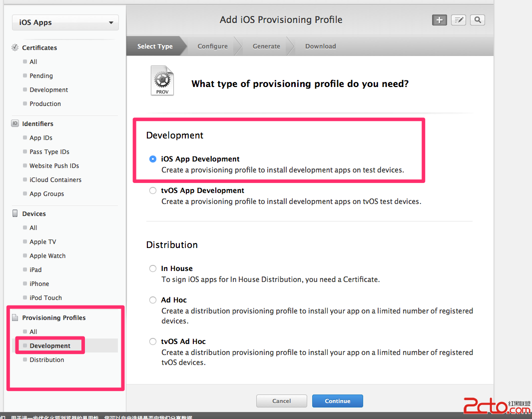Open the iOS Apps dropdown

pyautogui.click(x=65, y=22)
